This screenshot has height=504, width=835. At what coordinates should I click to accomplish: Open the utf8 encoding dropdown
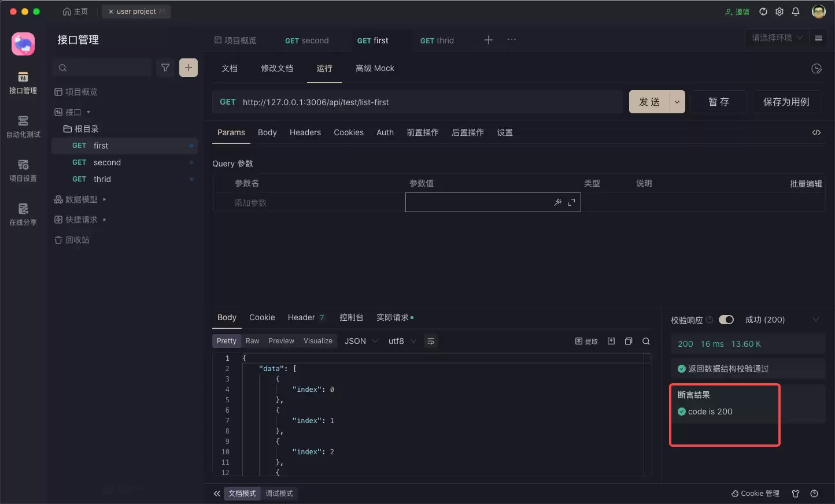coord(402,341)
